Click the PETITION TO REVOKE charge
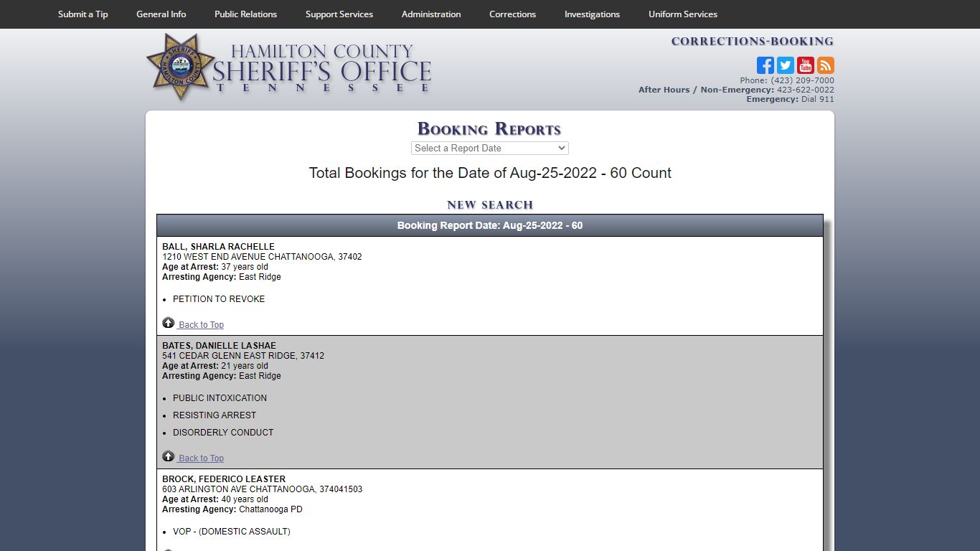 click(219, 299)
